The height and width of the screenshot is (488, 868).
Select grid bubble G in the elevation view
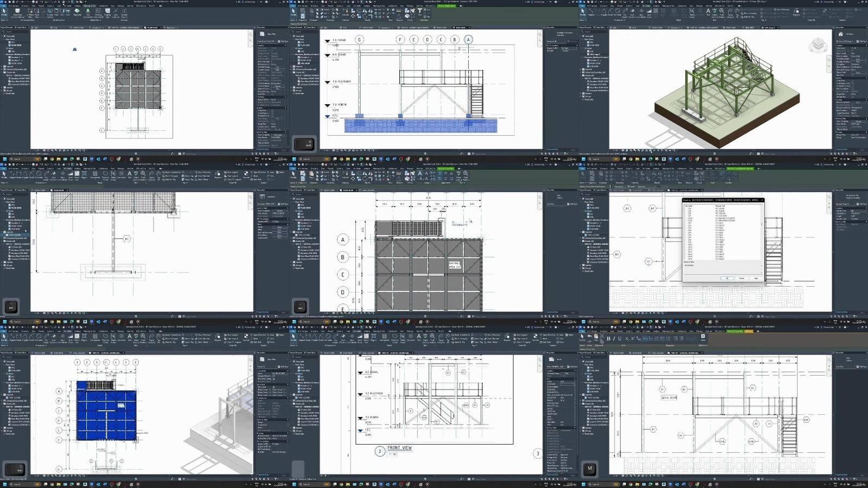click(359, 40)
